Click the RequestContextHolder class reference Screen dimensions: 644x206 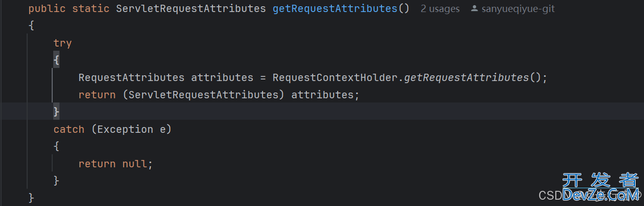[335, 77]
